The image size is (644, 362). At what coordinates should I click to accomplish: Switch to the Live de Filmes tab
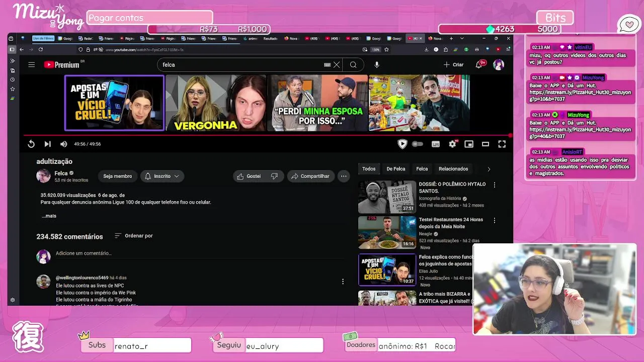(43, 38)
